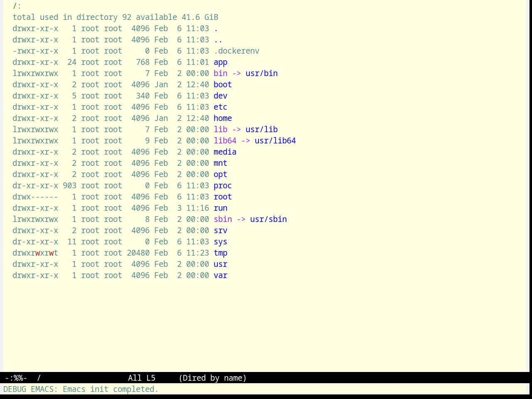
Task: Open the tmp directory
Action: 220,253
